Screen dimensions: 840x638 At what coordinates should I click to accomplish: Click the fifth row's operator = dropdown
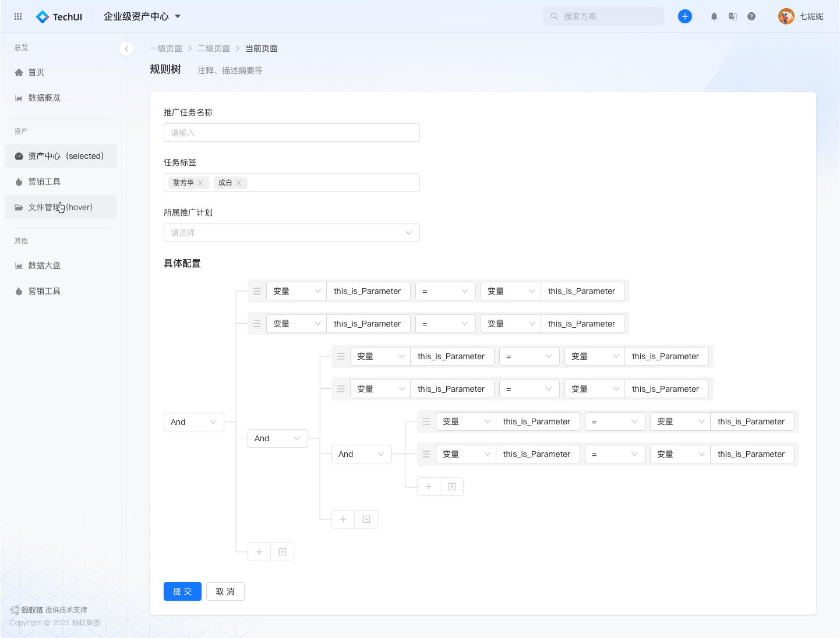[x=615, y=421]
